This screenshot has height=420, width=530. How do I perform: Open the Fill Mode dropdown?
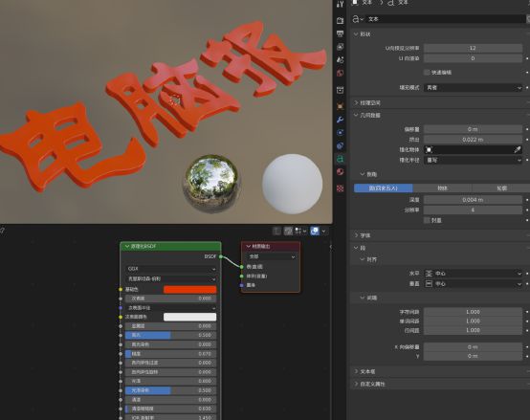pyautogui.click(x=474, y=87)
